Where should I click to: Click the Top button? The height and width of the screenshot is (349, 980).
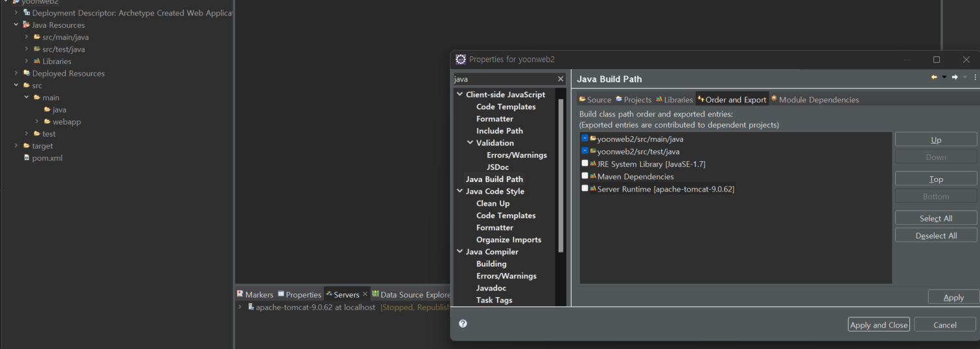coord(936,179)
